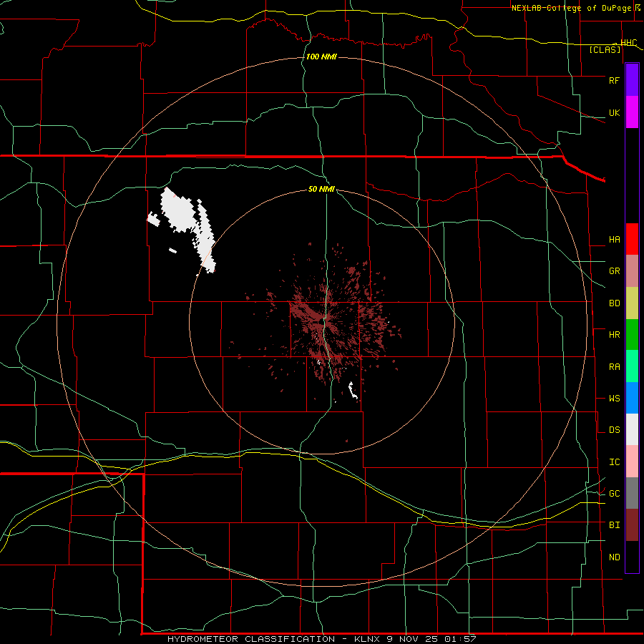The image size is (644, 644).
Task: Click the UK legend label
Action: (614, 113)
